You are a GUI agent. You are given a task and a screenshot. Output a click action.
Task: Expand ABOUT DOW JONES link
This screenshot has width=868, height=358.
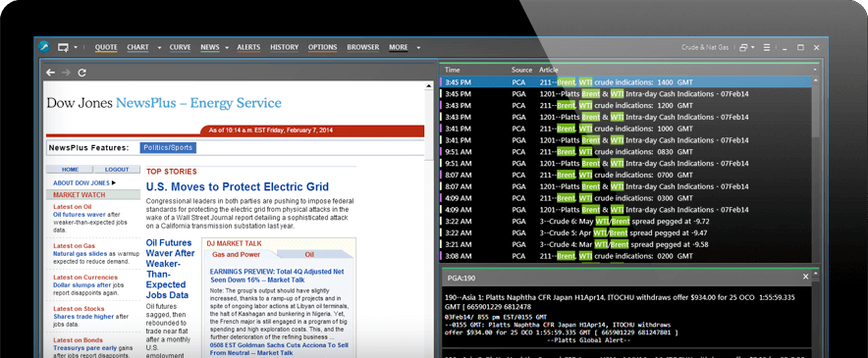click(x=84, y=182)
